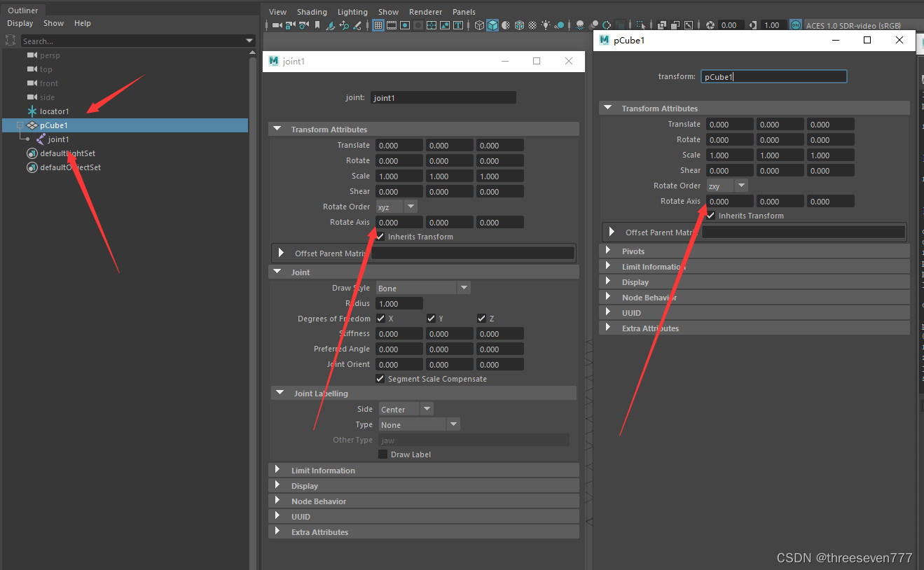The image size is (924, 570).
Task: Toggle the Shadows icon
Action: [558, 25]
